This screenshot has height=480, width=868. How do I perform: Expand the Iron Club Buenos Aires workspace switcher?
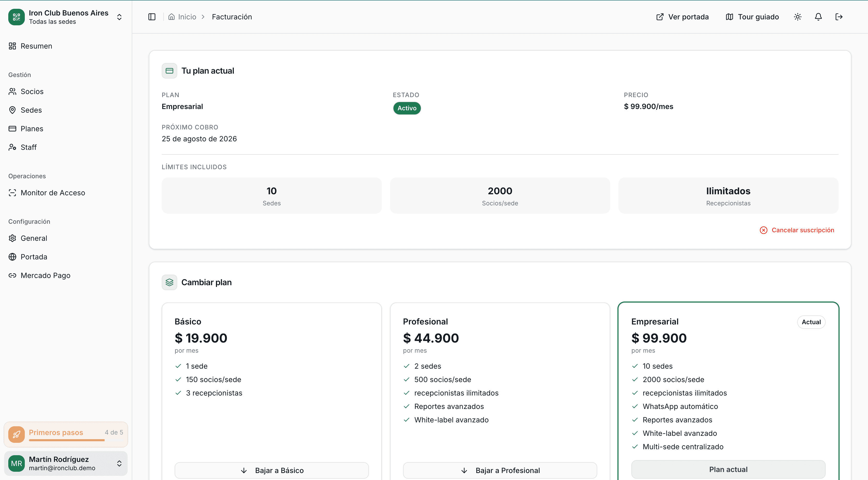tap(120, 17)
